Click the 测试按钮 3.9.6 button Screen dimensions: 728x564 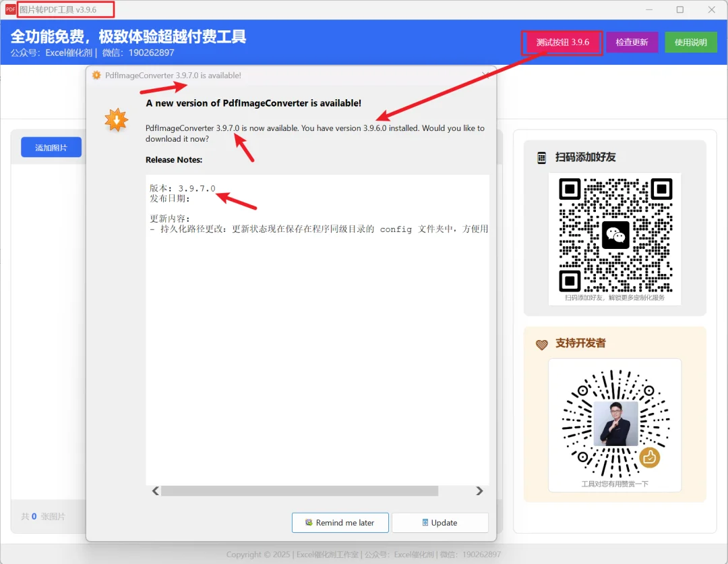pos(562,43)
